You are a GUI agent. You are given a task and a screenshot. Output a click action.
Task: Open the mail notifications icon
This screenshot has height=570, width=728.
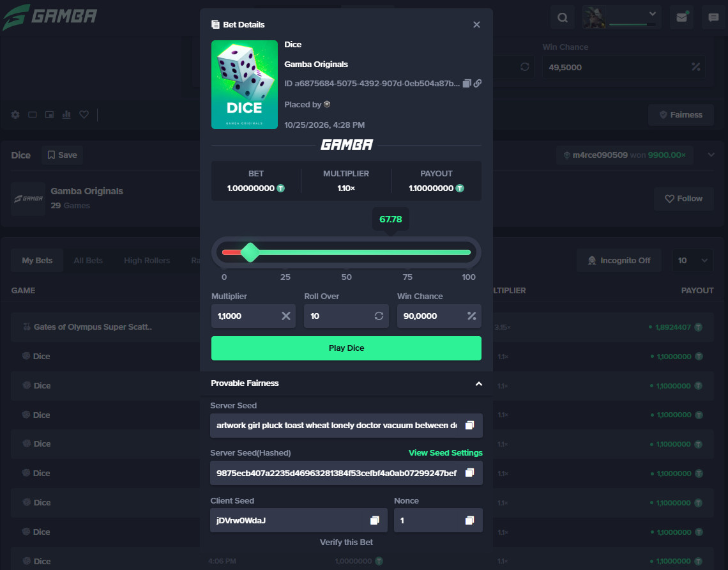tap(681, 18)
